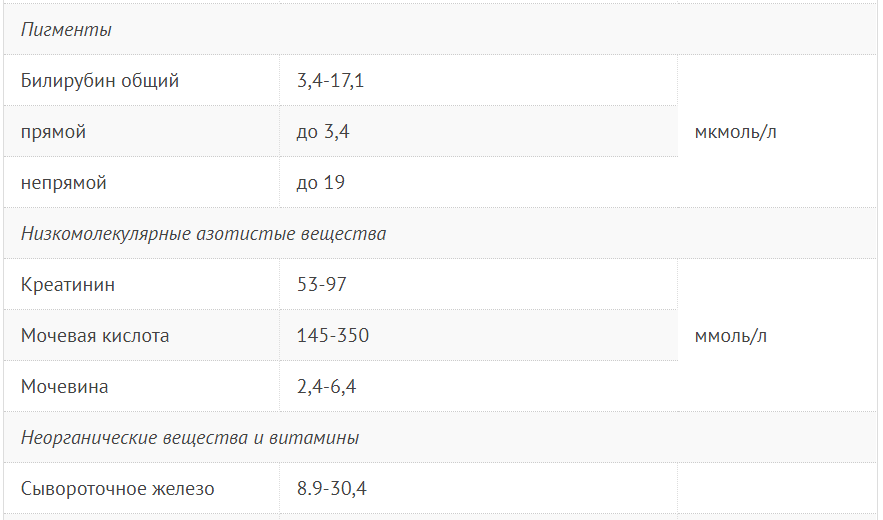Screen dimensions: 883x520
Task: Select the Креатинин row label
Action: (68, 285)
